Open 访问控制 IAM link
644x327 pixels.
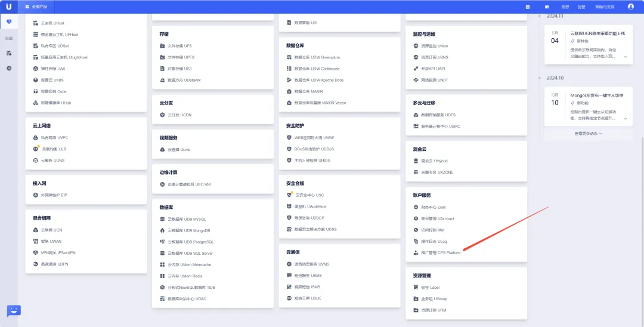pos(433,230)
